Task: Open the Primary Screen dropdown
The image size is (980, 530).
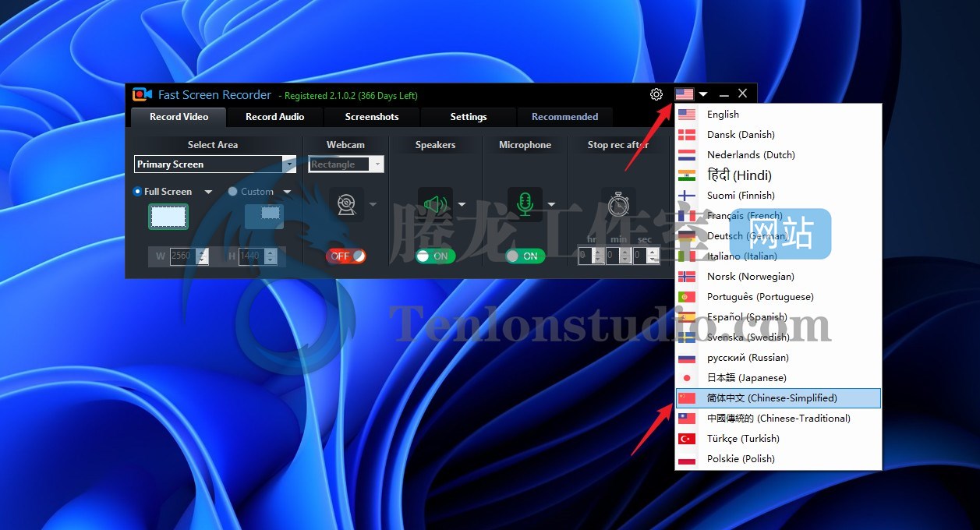Action: tap(215, 164)
